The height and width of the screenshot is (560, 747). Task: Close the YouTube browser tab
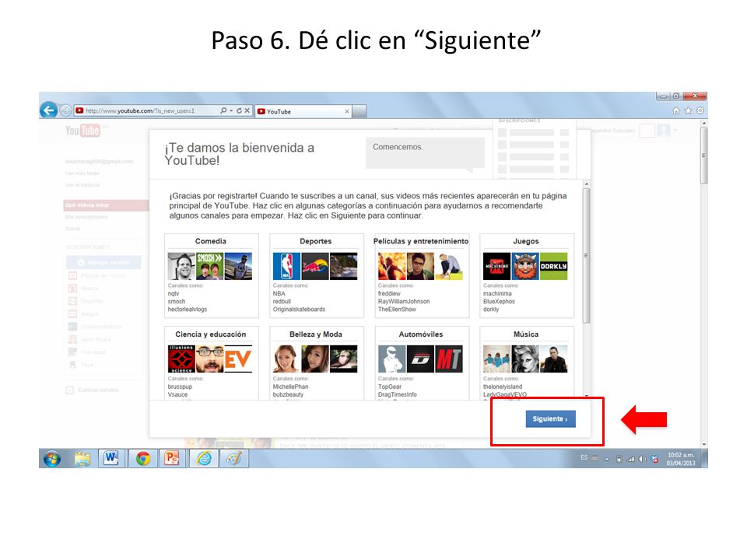347,111
